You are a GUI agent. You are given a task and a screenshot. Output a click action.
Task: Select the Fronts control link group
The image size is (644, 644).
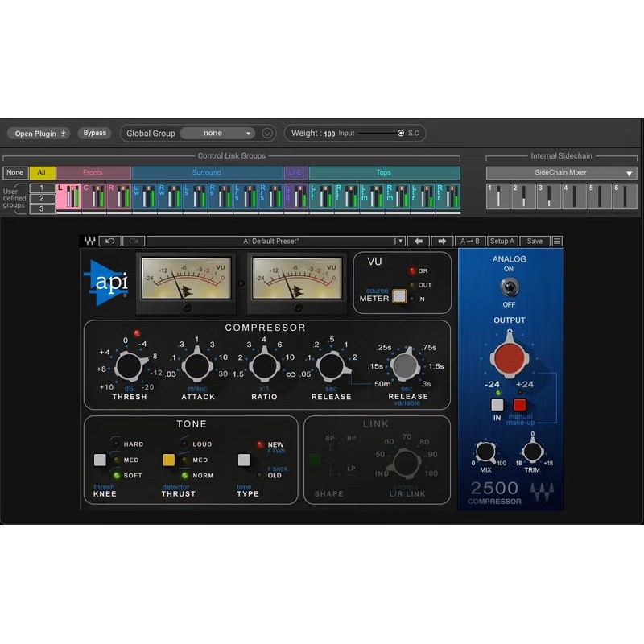[x=93, y=172]
